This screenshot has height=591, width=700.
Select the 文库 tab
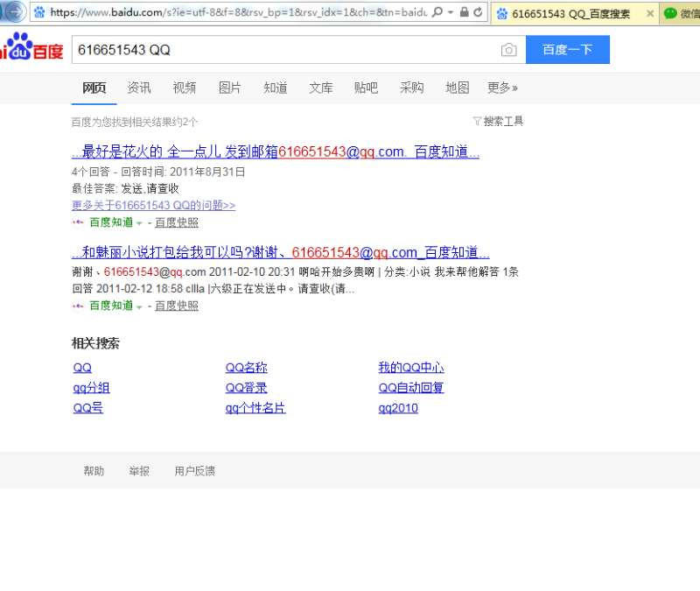tap(321, 88)
